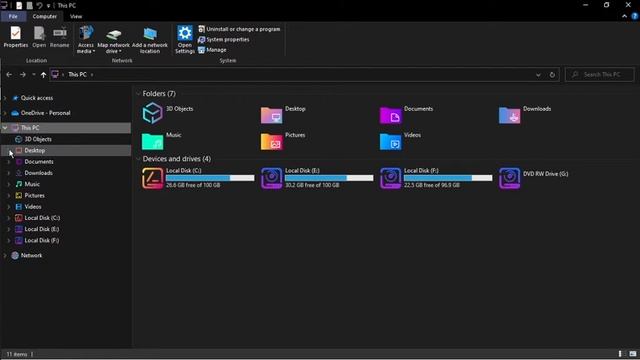This screenshot has width=640, height=360.
Task: Expand the Documents tree node
Action: click(x=9, y=162)
